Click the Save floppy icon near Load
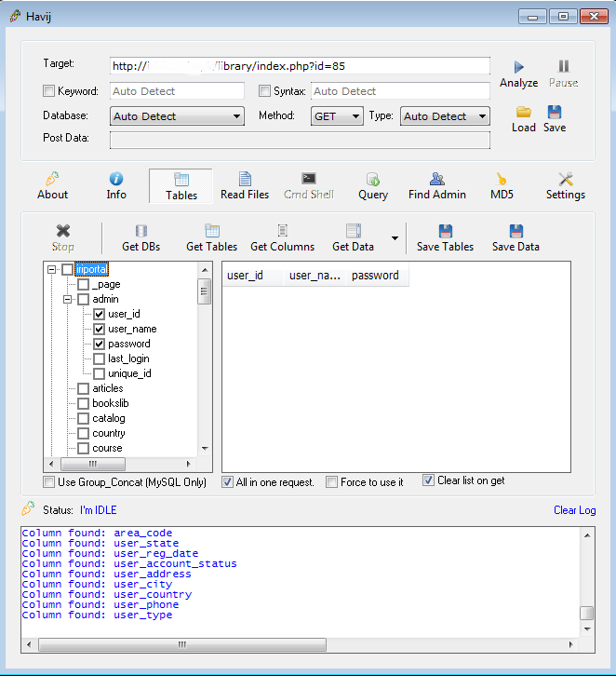The width and height of the screenshot is (616, 676). click(x=555, y=112)
